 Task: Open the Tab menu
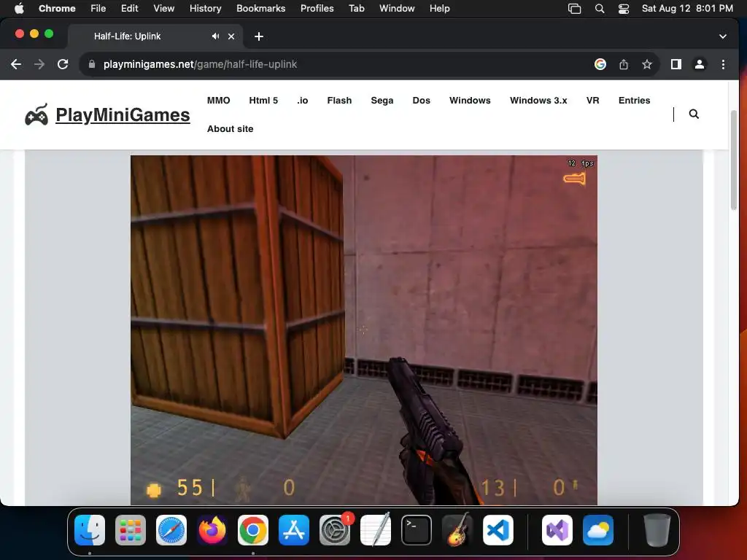[x=356, y=9]
